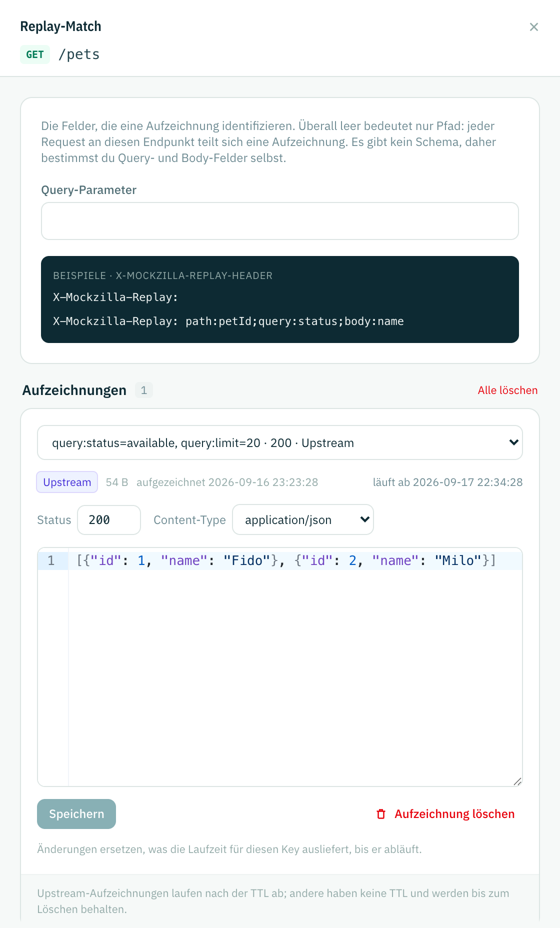This screenshot has height=928, width=560.
Task: Click the 54 B size label
Action: point(117,482)
